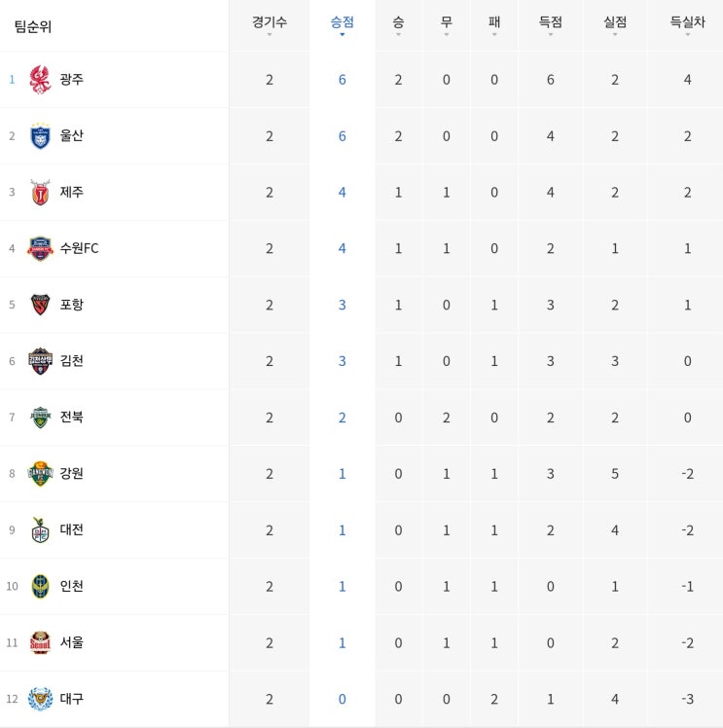The width and height of the screenshot is (723, 728).
Task: Click the 서울 team emblem
Action: pyautogui.click(x=40, y=642)
